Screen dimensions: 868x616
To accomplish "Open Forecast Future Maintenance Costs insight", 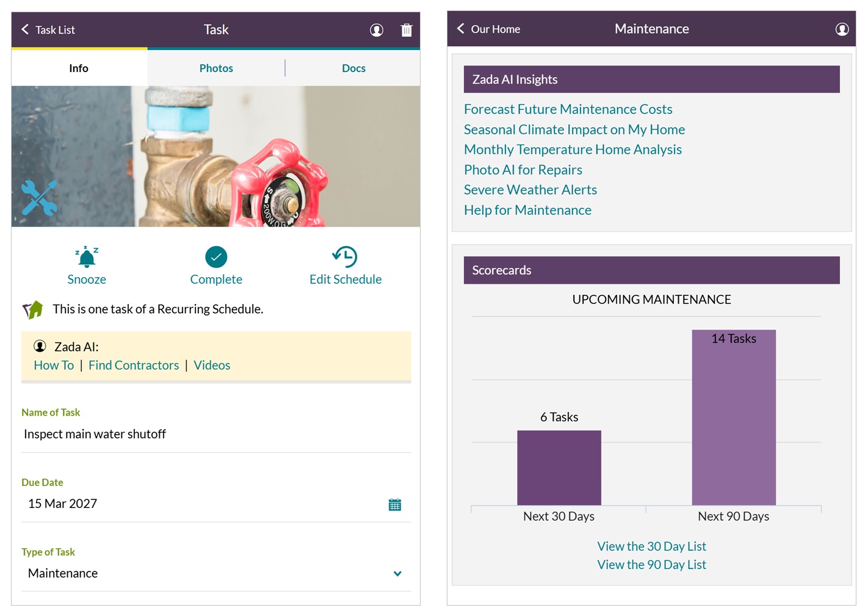I will point(568,109).
